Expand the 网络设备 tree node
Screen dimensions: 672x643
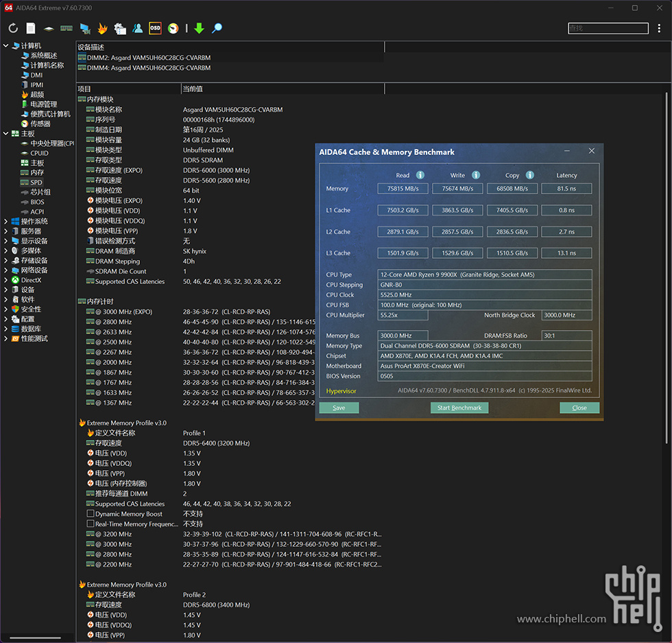click(5, 270)
